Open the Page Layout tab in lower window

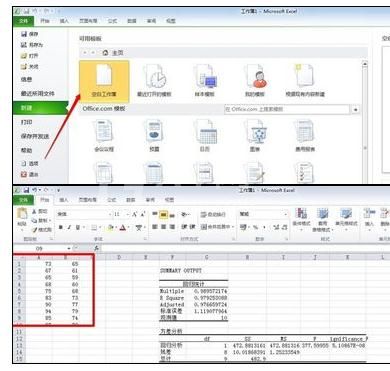(88, 200)
